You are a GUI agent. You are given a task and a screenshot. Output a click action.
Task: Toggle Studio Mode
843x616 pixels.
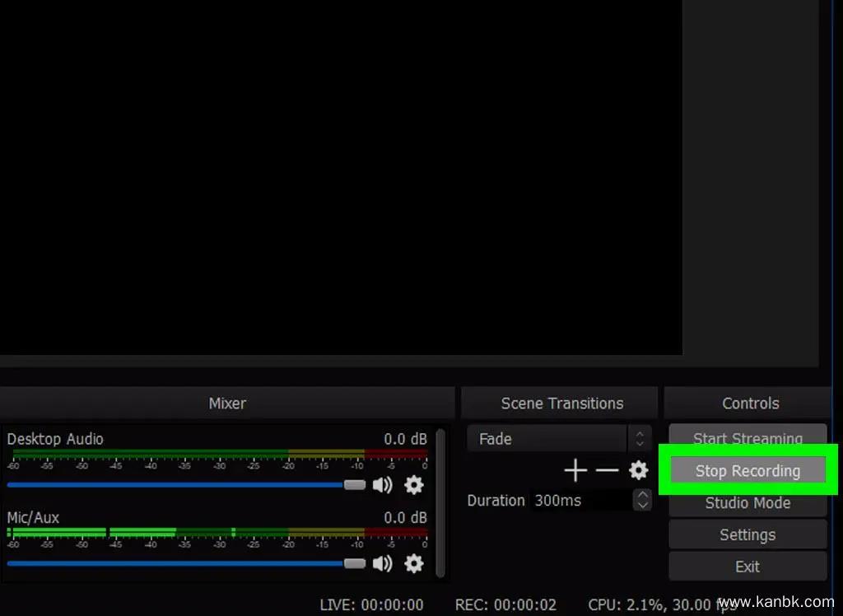click(747, 502)
